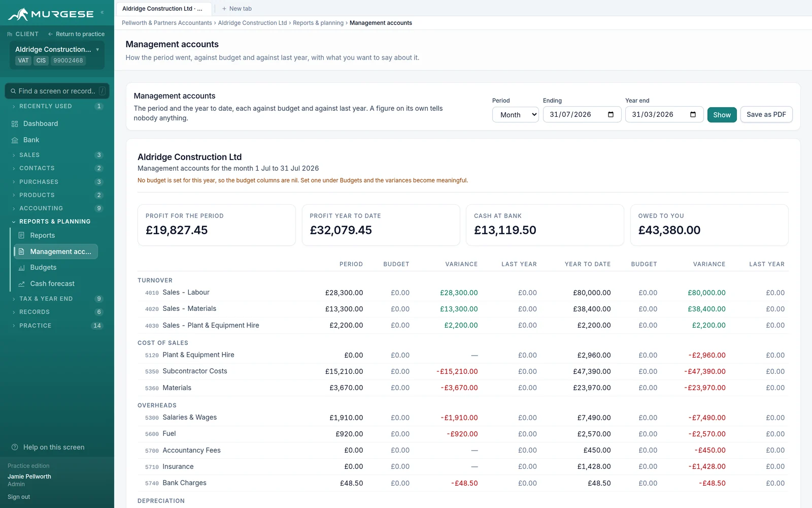Click the Murgese logo icon
Viewport: 812px width, 508px height.
click(x=18, y=14)
